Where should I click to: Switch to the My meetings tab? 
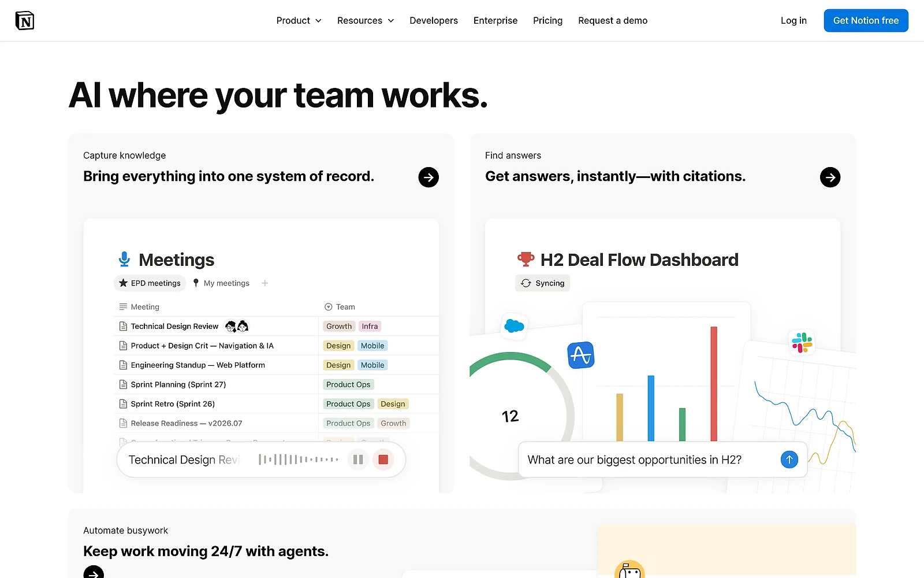click(x=221, y=283)
